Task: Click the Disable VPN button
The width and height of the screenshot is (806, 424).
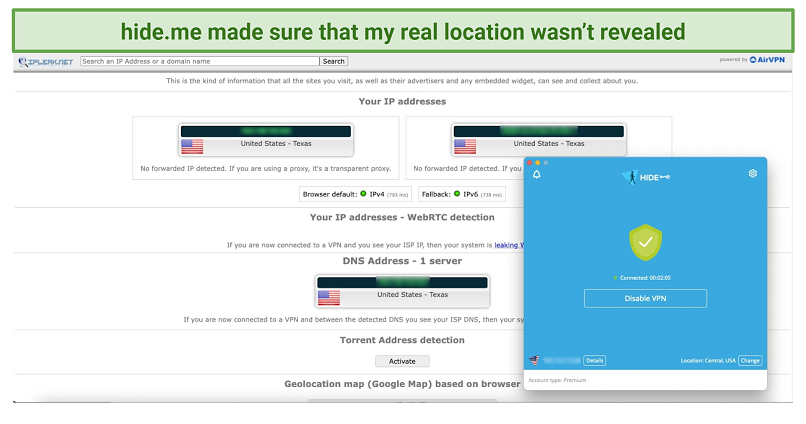Action: tap(645, 298)
